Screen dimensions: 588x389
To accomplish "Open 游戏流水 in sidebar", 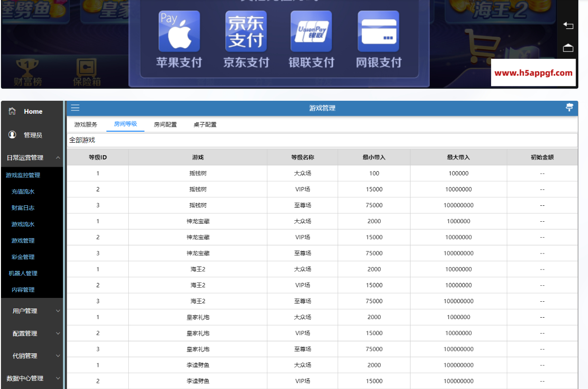I will pos(23,225).
